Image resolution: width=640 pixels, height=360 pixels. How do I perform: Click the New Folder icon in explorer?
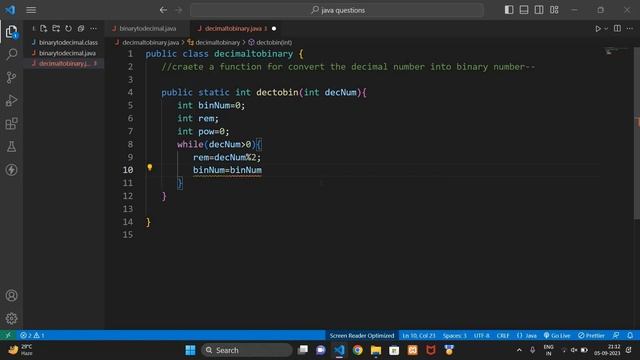tap(56, 29)
